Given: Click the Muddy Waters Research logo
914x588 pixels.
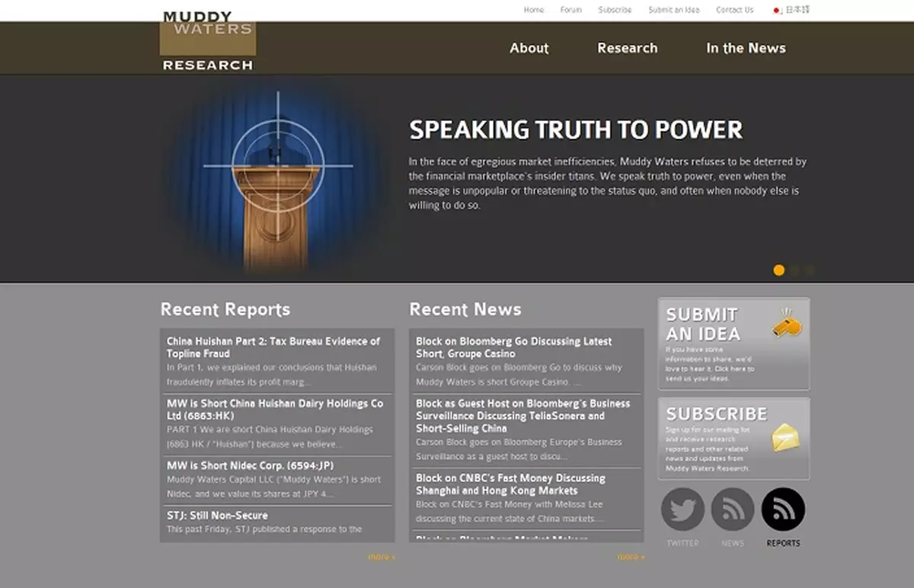Looking at the screenshot, I should 207,41.
